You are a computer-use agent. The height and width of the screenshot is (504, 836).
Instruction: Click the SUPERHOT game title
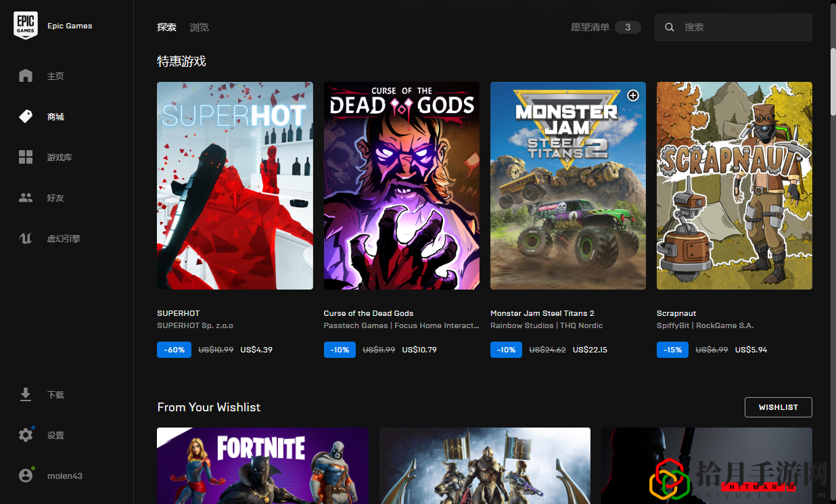coord(179,313)
